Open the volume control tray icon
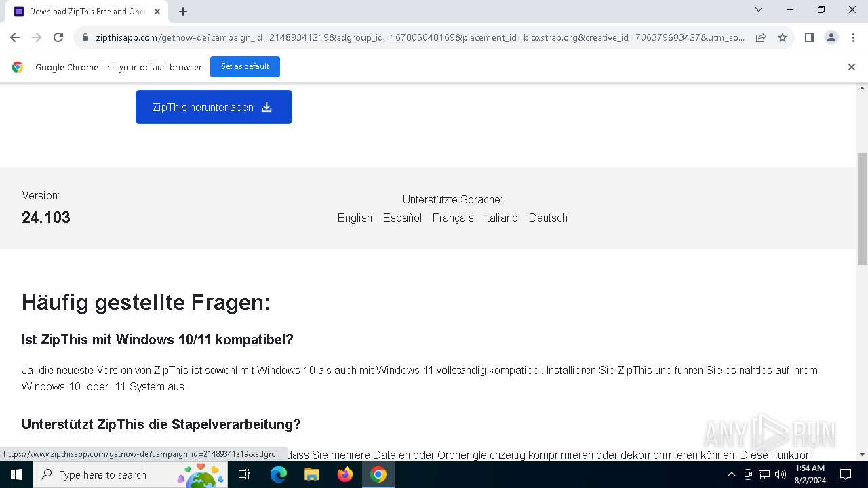Screen dimensions: 868x488 coord(781,474)
